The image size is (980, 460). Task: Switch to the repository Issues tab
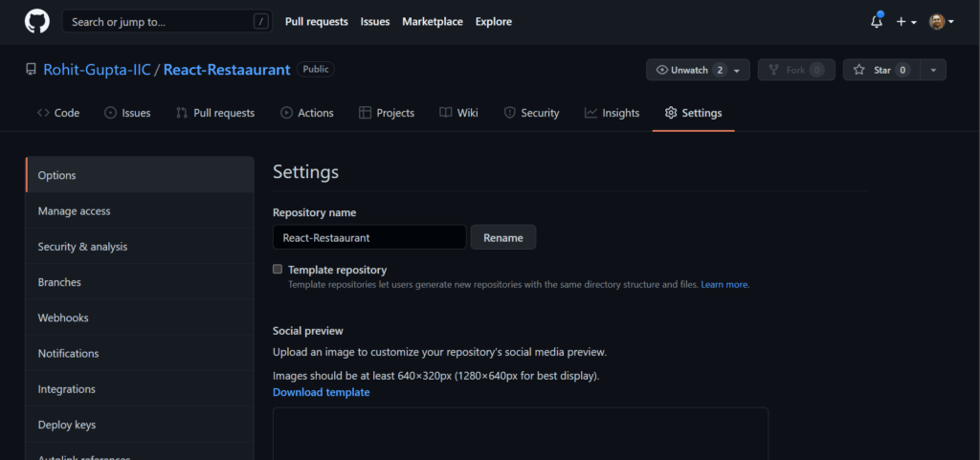[127, 113]
